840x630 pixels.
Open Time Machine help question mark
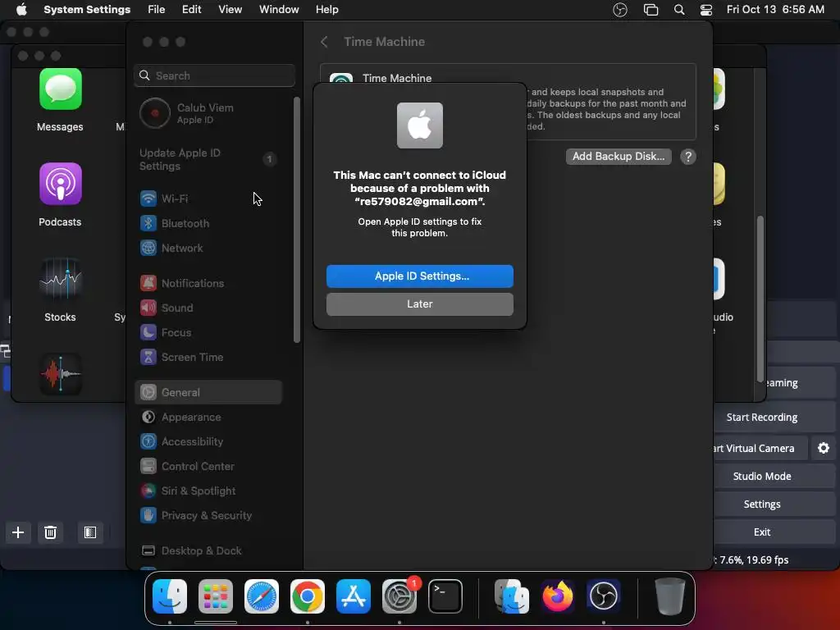pyautogui.click(x=688, y=157)
